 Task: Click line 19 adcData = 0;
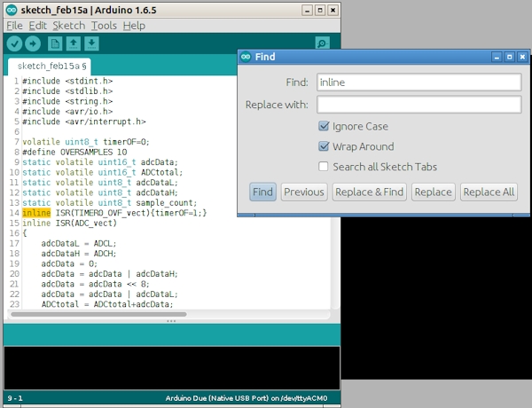click(x=69, y=263)
